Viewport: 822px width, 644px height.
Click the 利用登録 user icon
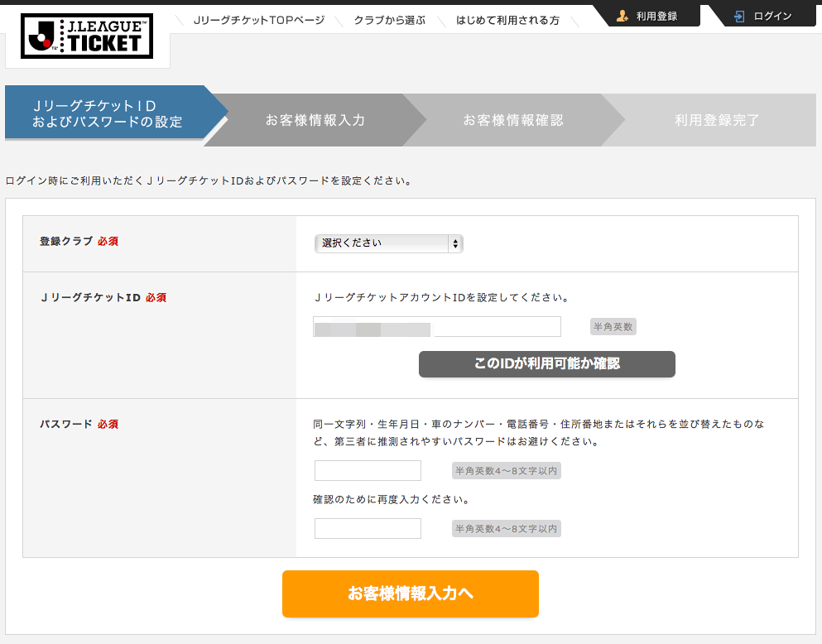pyautogui.click(x=623, y=17)
